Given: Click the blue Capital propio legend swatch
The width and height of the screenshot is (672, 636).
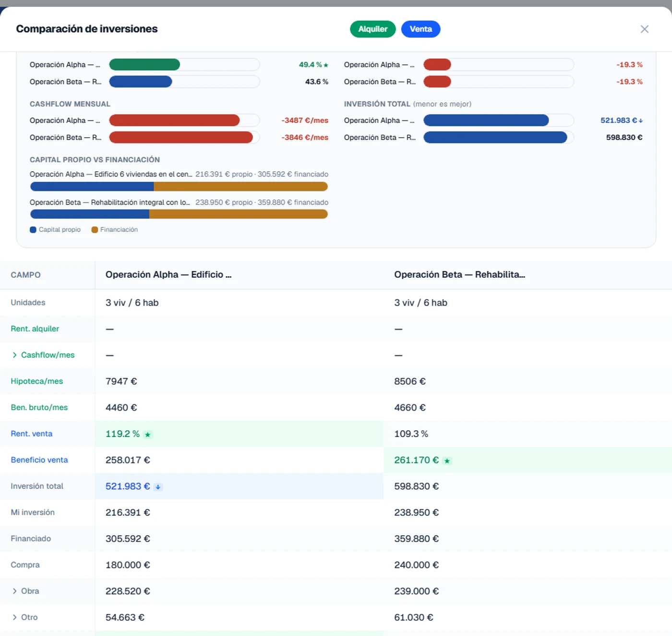Looking at the screenshot, I should [33, 230].
